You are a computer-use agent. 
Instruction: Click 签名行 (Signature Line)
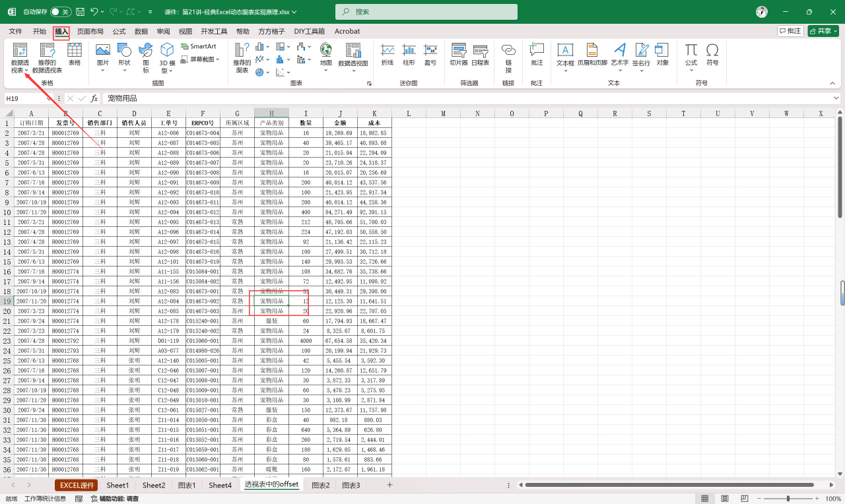coord(642,57)
